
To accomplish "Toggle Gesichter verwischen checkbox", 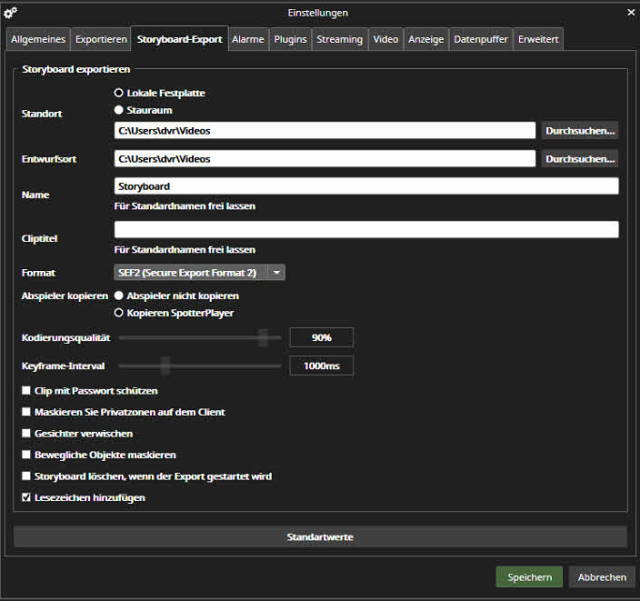I will pos(26,434).
